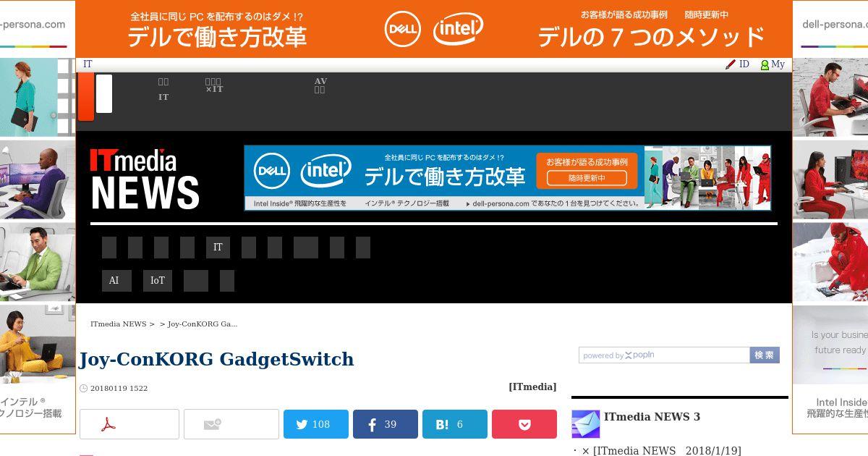Open the IoT category in black nav
Image resolution: width=868 pixels, height=456 pixels.
pos(158,281)
